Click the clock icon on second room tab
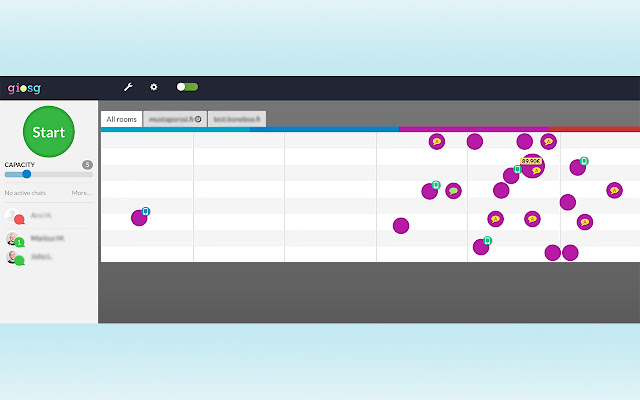This screenshot has width=640, height=400. coord(198,119)
